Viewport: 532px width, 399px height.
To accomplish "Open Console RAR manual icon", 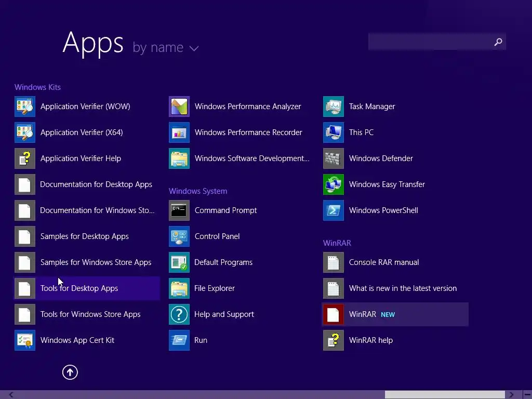I will tap(334, 262).
